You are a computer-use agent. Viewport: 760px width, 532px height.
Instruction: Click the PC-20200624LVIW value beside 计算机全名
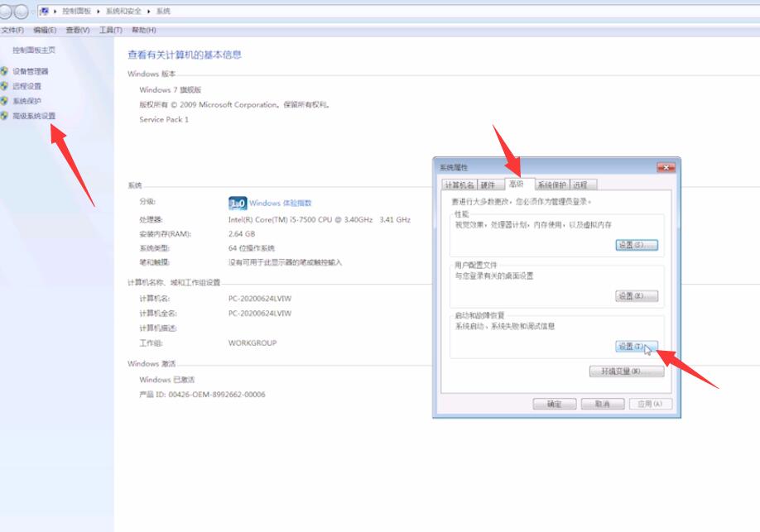(x=260, y=314)
